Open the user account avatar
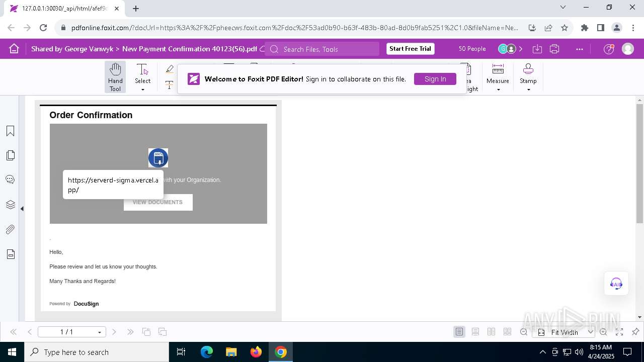The height and width of the screenshot is (362, 644). (627, 49)
